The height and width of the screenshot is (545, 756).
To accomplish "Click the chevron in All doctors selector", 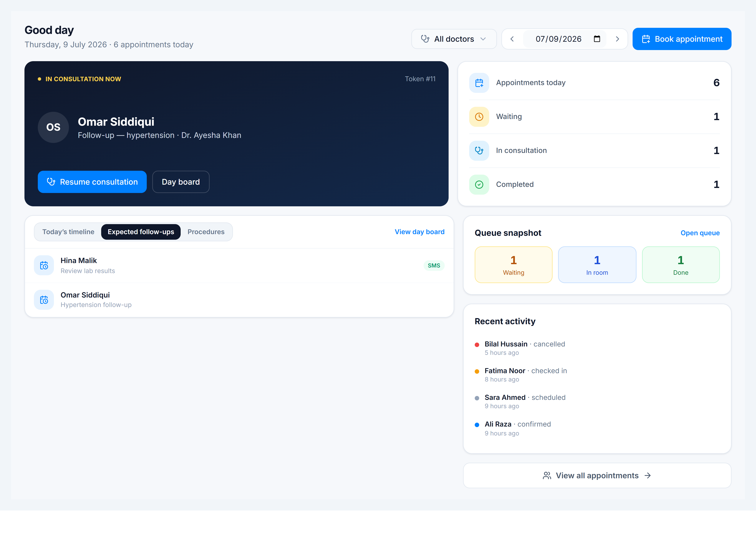I will pyautogui.click(x=483, y=39).
